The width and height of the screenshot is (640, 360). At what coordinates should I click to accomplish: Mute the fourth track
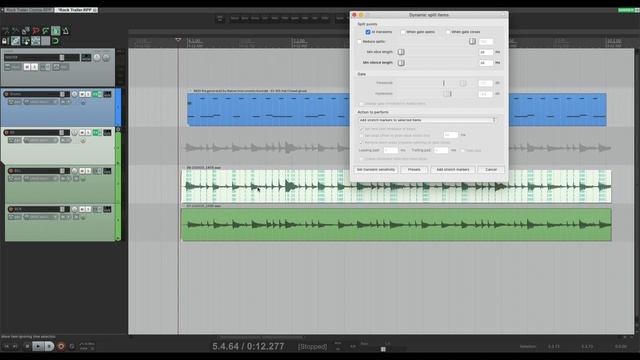(82, 209)
